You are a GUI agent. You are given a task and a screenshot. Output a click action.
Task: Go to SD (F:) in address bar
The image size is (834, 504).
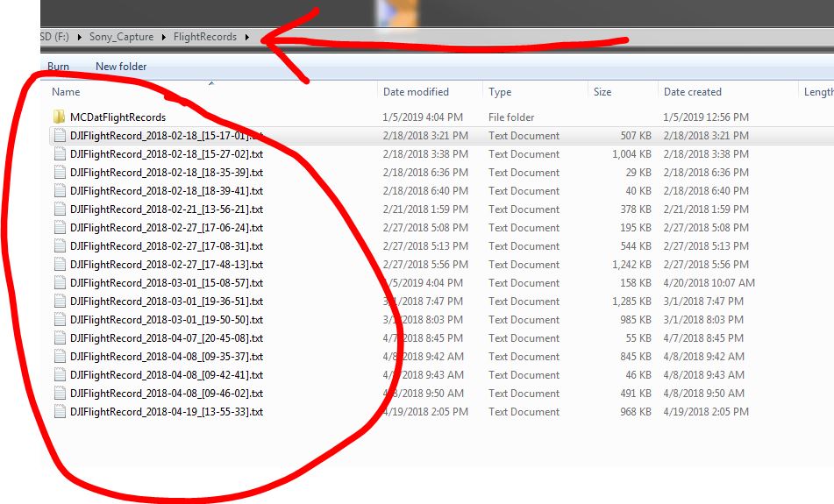(x=54, y=37)
